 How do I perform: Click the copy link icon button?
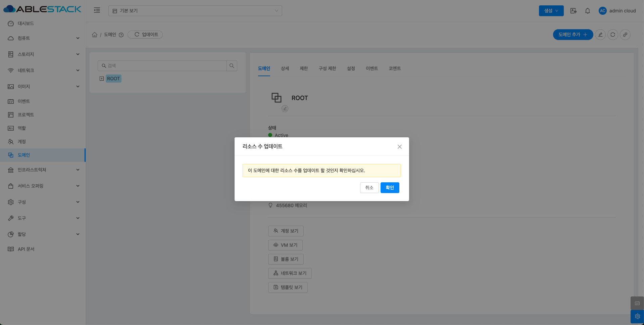point(625,35)
